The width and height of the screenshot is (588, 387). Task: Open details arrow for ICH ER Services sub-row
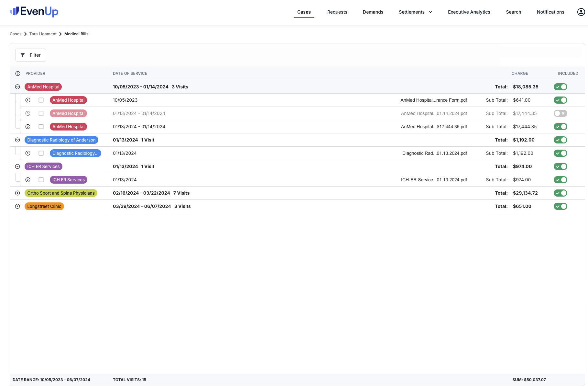coord(28,180)
